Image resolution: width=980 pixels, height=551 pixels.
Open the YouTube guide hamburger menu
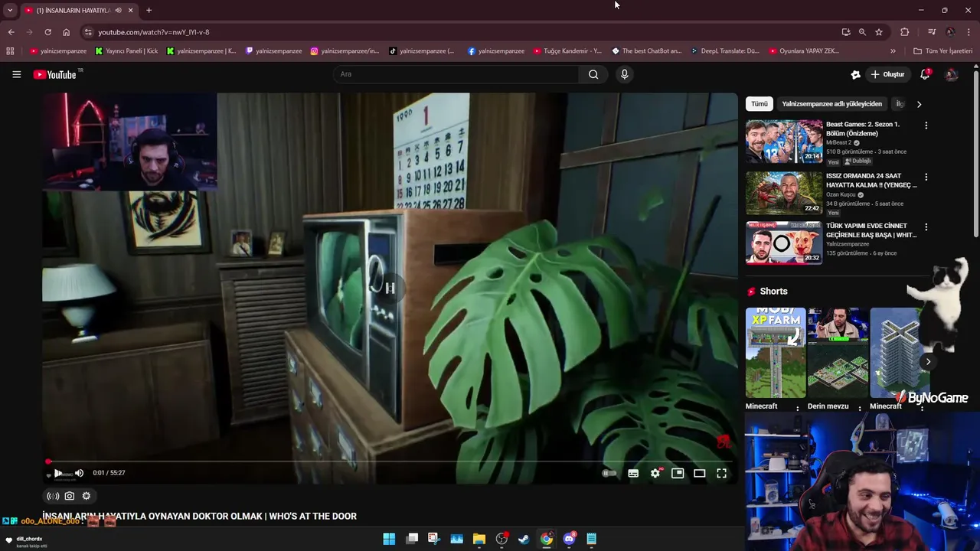tap(16, 74)
